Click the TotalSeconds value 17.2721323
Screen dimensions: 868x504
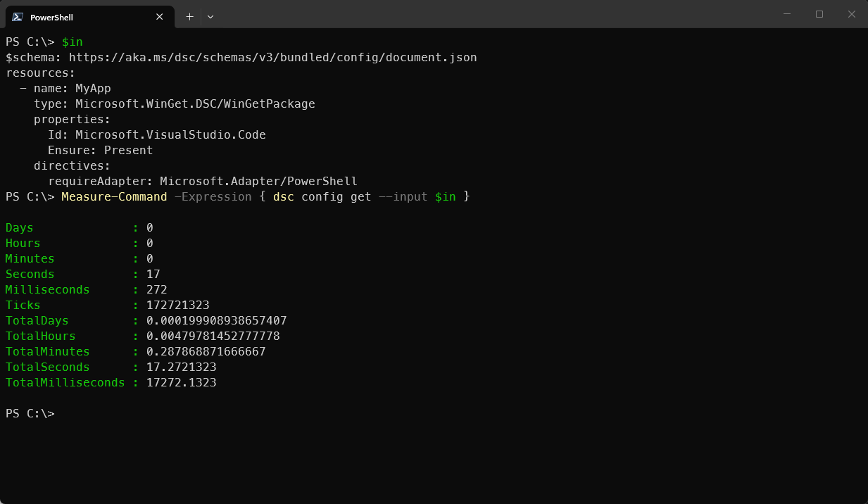tap(182, 367)
